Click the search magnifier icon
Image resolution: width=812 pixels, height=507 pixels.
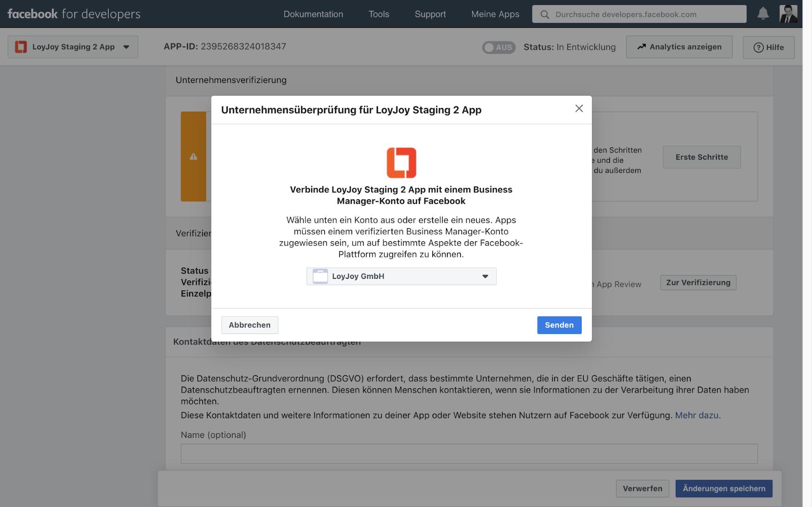(x=545, y=15)
